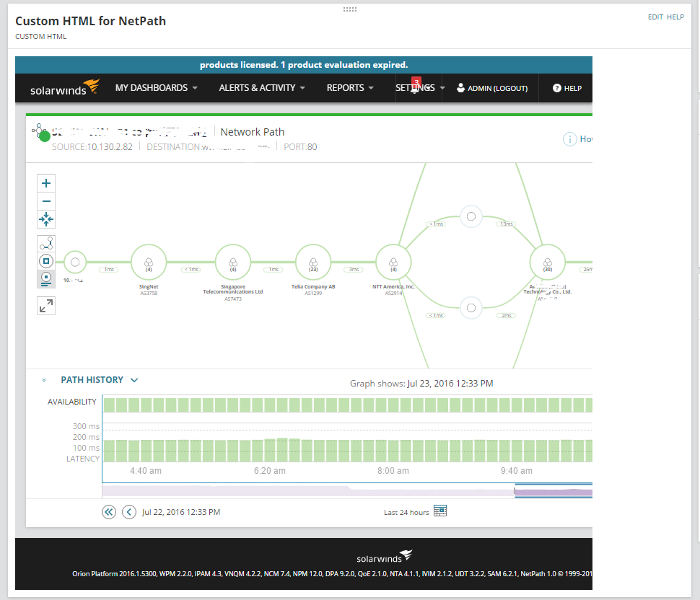Step back with the single-arrow history button
Viewport: 700px width, 600px height.
pyautogui.click(x=129, y=512)
